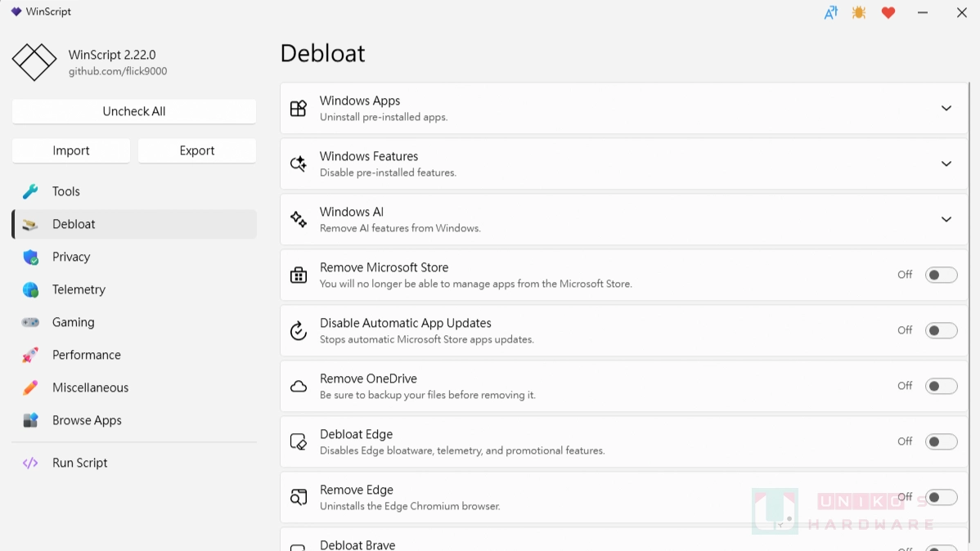This screenshot has height=551, width=980.
Task: Click the globe icon beside Telemetry
Action: pyautogui.click(x=30, y=289)
